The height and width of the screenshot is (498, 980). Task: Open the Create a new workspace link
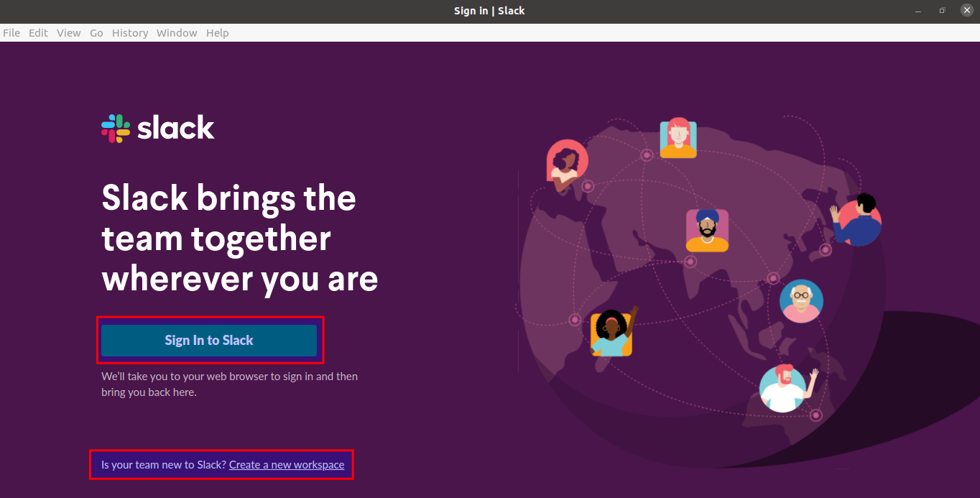(287, 465)
